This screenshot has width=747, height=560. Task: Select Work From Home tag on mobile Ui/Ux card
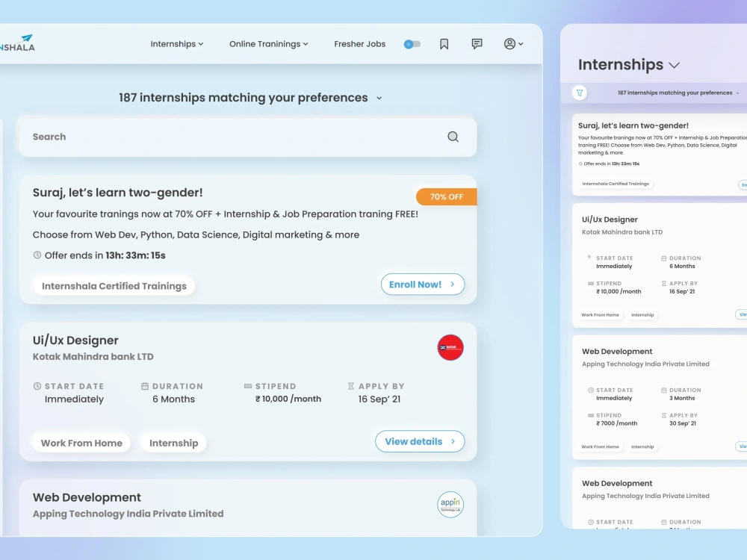[x=601, y=315]
